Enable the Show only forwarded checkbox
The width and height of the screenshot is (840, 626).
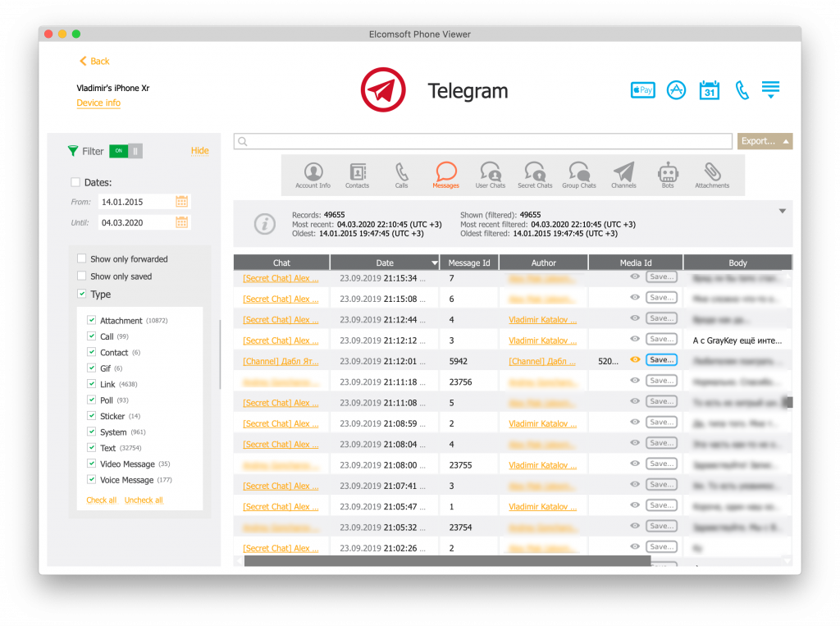pyautogui.click(x=82, y=259)
